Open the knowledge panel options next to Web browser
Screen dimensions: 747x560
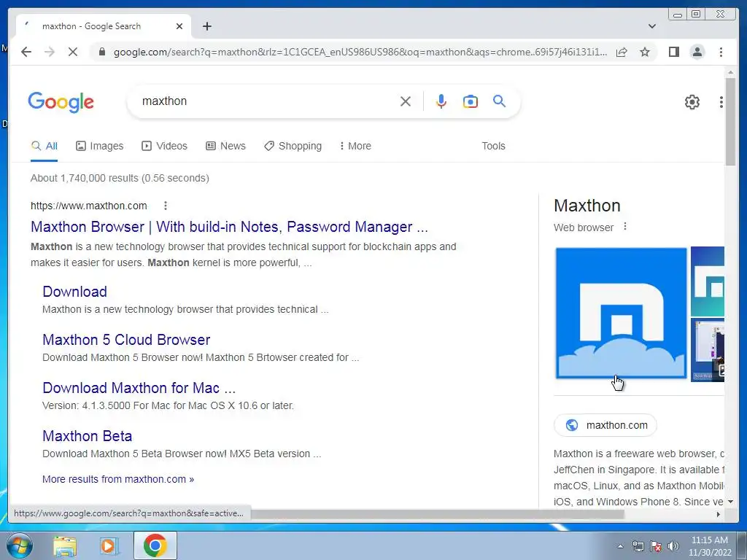(x=625, y=227)
